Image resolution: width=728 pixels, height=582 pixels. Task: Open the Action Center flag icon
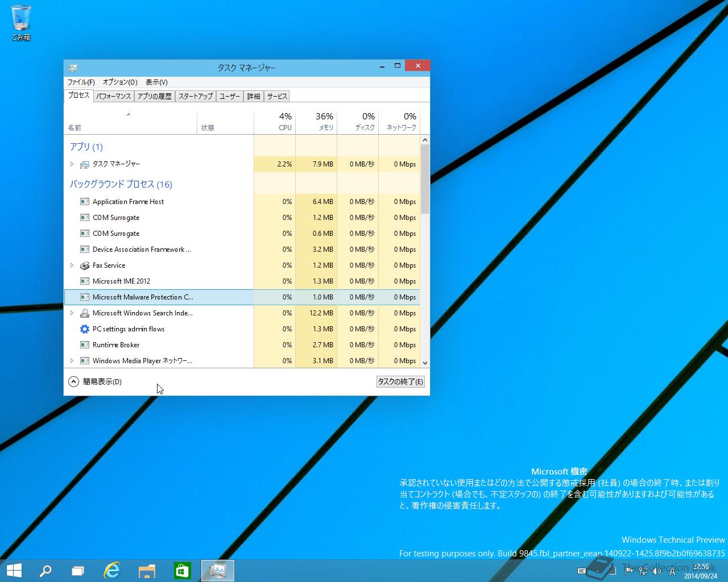tap(630, 571)
